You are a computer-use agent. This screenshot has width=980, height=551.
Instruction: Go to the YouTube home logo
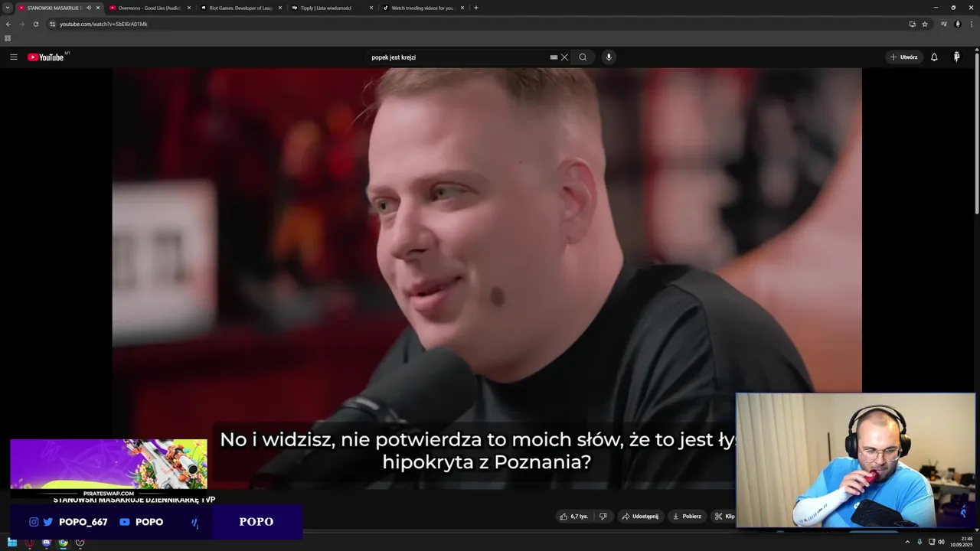point(46,57)
